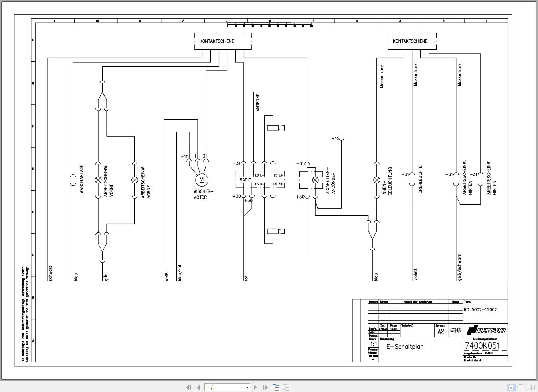This screenshot has height=392, width=538.
Task: Jump to the first page
Action: [188, 387]
